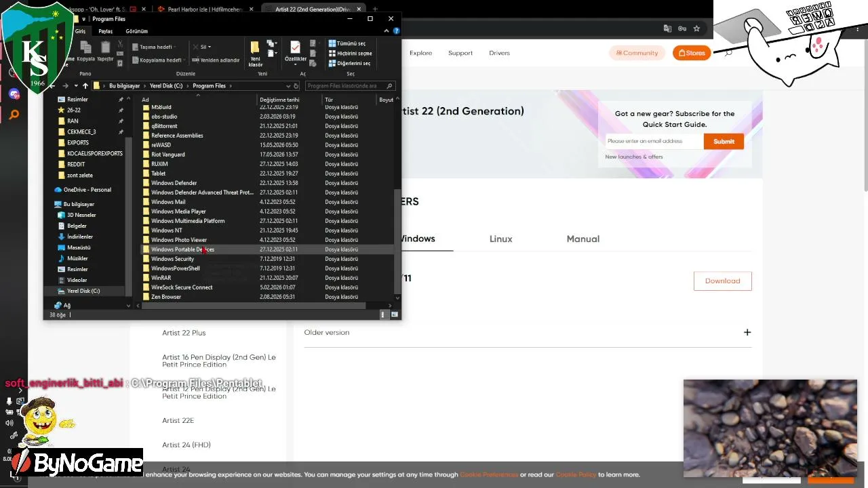Open the Taşıma hedefi dropdown
This screenshot has height=488, width=868.
[154, 47]
